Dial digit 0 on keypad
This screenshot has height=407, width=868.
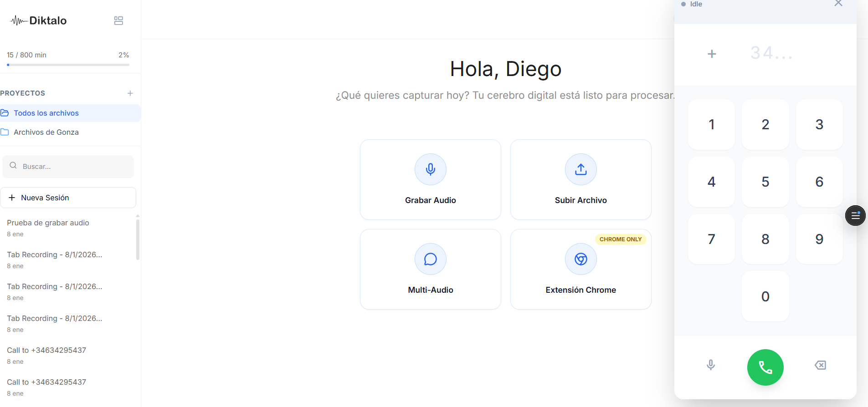click(x=765, y=296)
